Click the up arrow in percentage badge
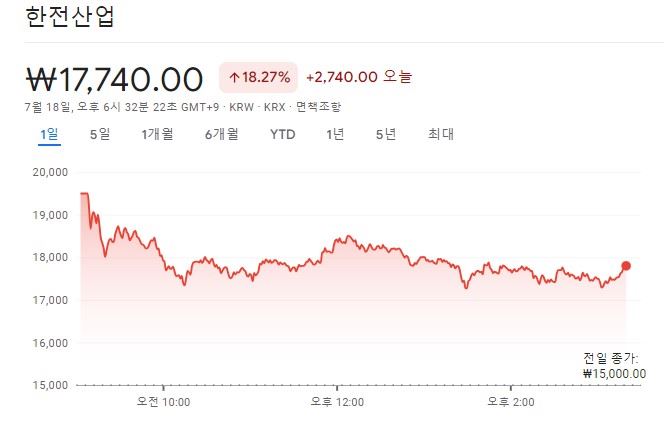This screenshot has width=664, height=424. (234, 77)
